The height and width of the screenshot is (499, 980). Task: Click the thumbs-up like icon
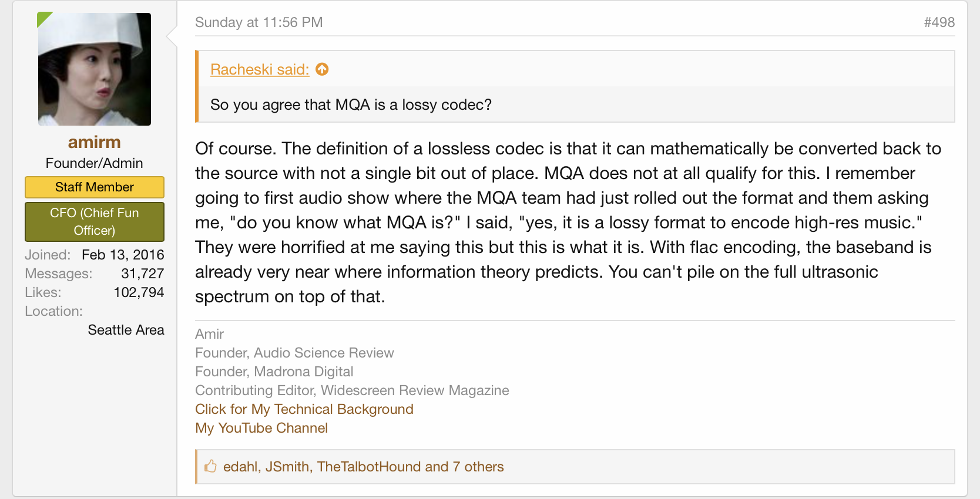[210, 467]
